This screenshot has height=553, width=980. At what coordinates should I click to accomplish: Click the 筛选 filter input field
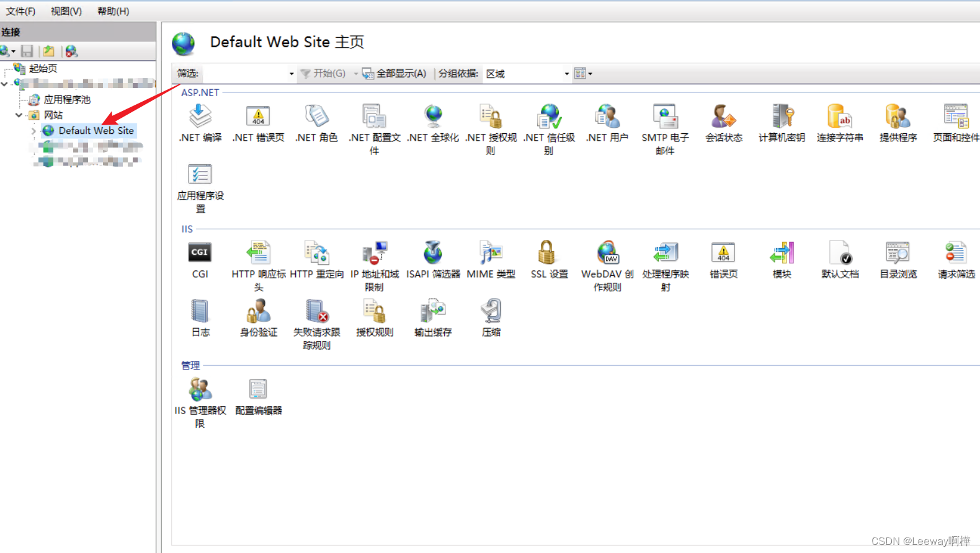248,74
